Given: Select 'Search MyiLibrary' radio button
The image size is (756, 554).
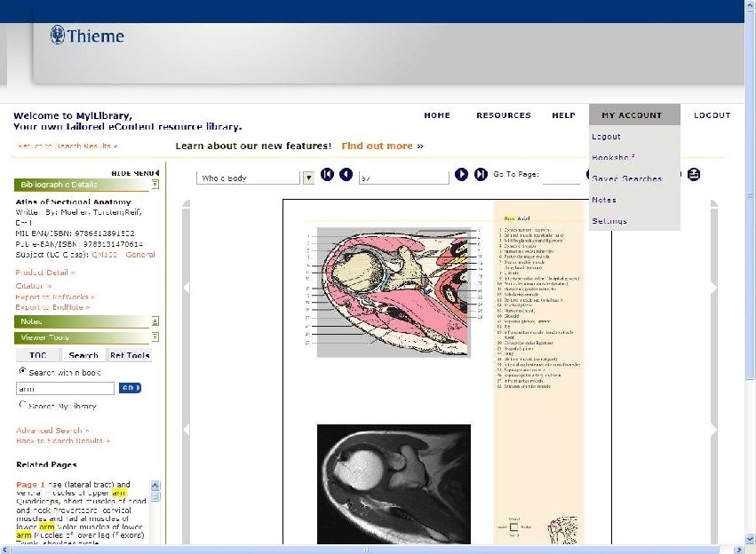Looking at the screenshot, I should pos(22,404).
